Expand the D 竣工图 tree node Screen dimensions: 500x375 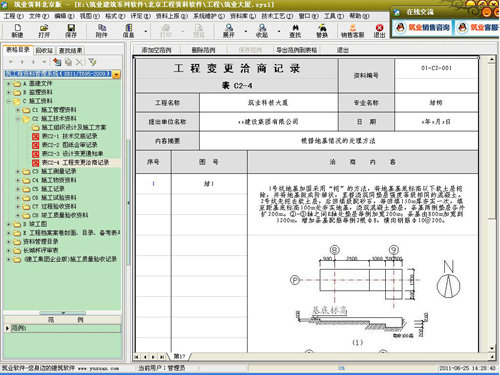click(9, 224)
